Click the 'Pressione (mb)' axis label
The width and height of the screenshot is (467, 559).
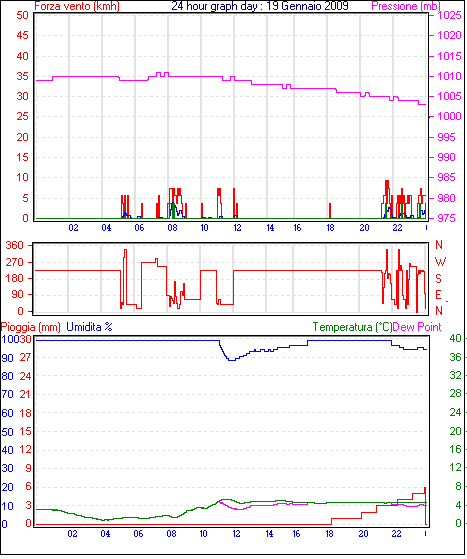point(406,6)
